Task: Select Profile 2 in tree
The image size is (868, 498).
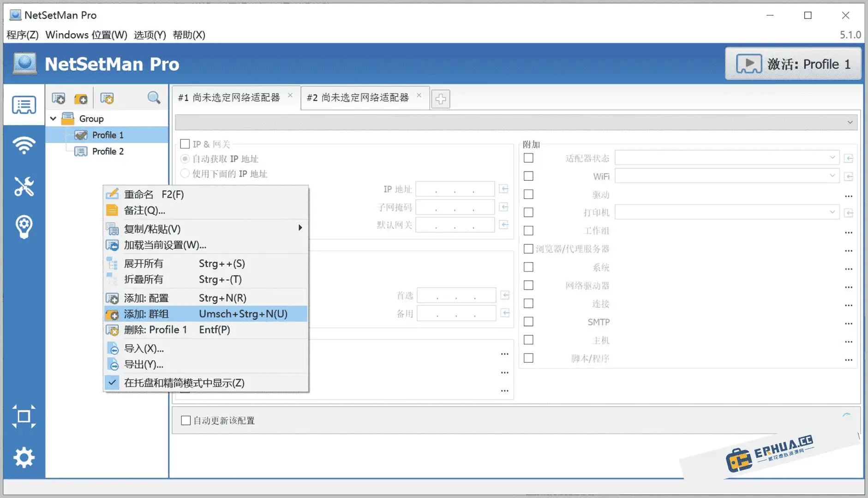Action: [x=108, y=151]
